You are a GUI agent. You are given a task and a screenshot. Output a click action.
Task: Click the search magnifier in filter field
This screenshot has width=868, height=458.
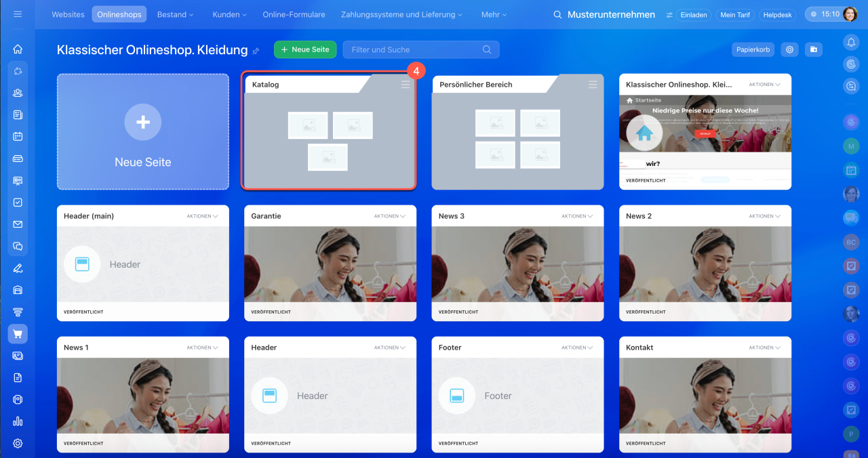click(x=487, y=49)
